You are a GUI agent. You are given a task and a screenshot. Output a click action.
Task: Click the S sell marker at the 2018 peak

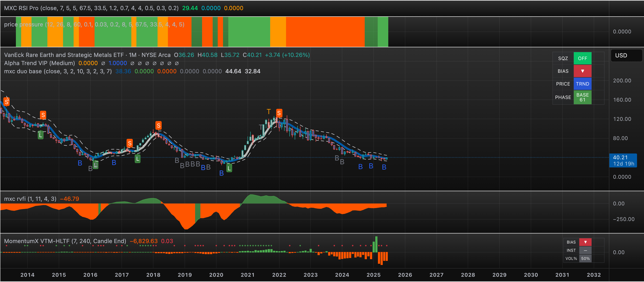158,125
